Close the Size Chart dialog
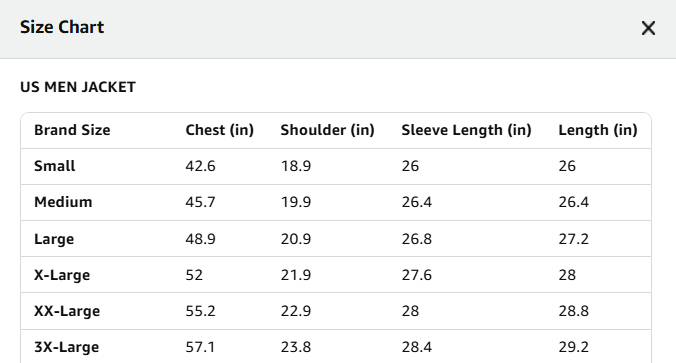This screenshot has height=363, width=676. tap(648, 28)
